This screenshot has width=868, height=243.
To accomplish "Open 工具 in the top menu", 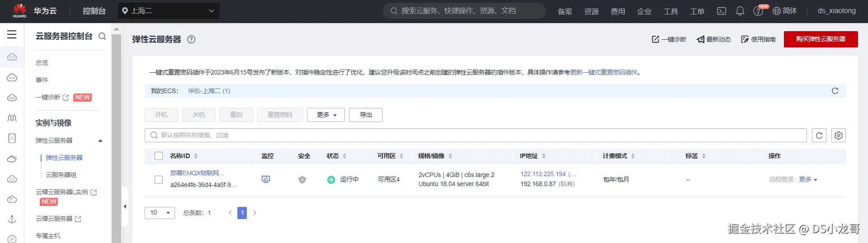I will 670,11.
